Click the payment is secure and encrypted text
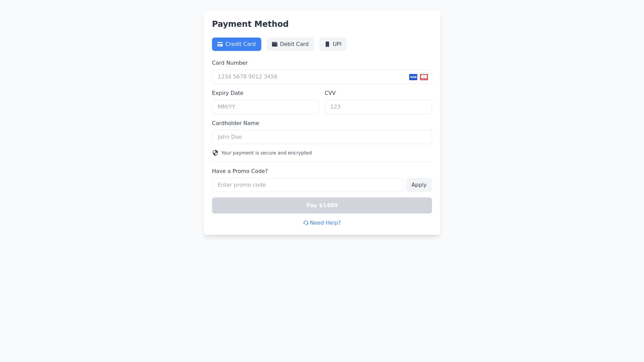The image size is (644, 362). 266,153
